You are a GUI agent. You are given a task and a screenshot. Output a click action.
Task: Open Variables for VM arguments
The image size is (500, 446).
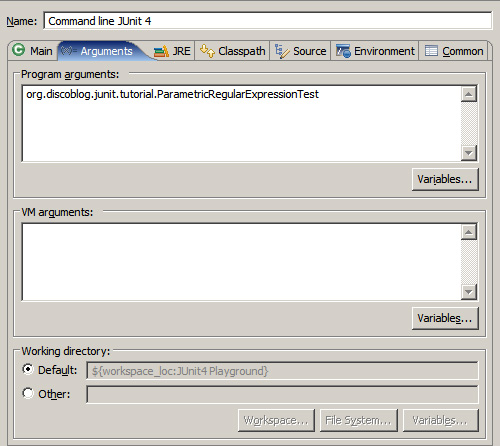point(445,318)
